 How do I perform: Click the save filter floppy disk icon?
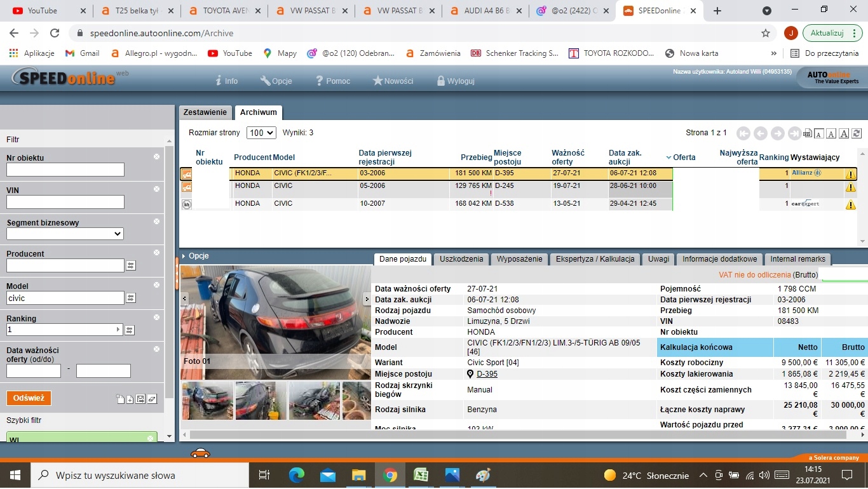point(140,399)
